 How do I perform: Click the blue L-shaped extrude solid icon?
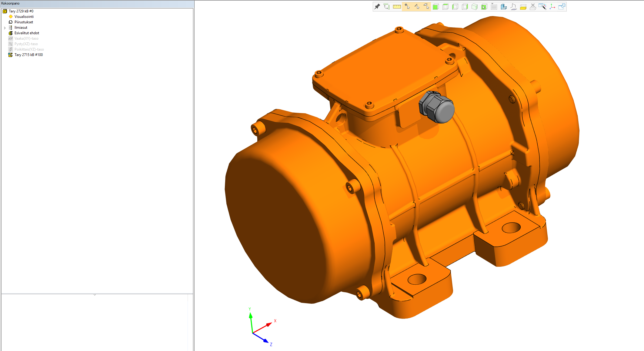pyautogui.click(x=503, y=7)
